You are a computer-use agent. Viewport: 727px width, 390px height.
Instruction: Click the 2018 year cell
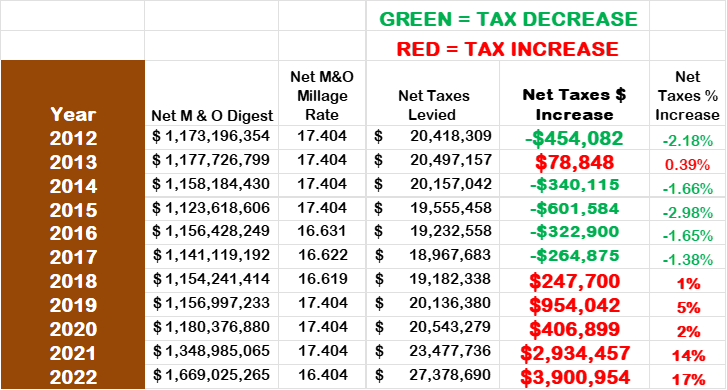(x=73, y=281)
